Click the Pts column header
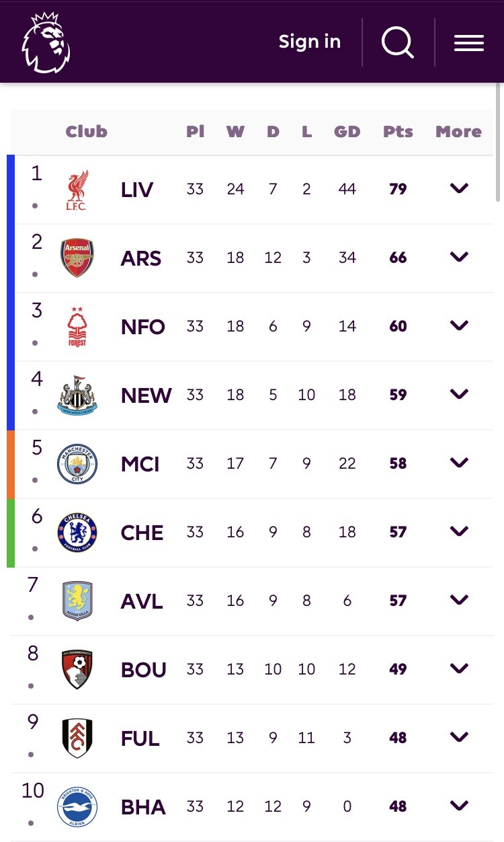 [398, 132]
